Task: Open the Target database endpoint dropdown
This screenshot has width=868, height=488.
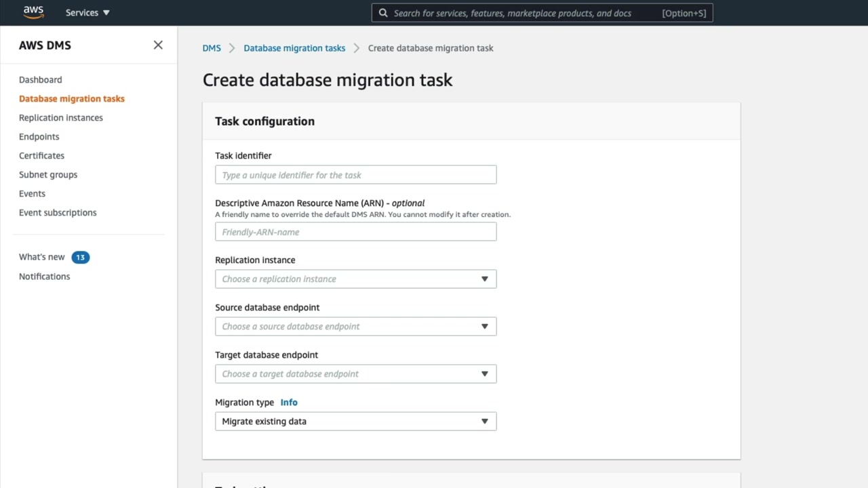Action: tap(355, 373)
